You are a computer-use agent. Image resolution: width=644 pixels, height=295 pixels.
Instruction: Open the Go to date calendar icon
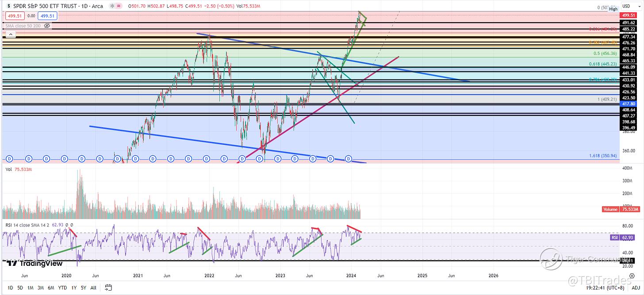point(107,287)
